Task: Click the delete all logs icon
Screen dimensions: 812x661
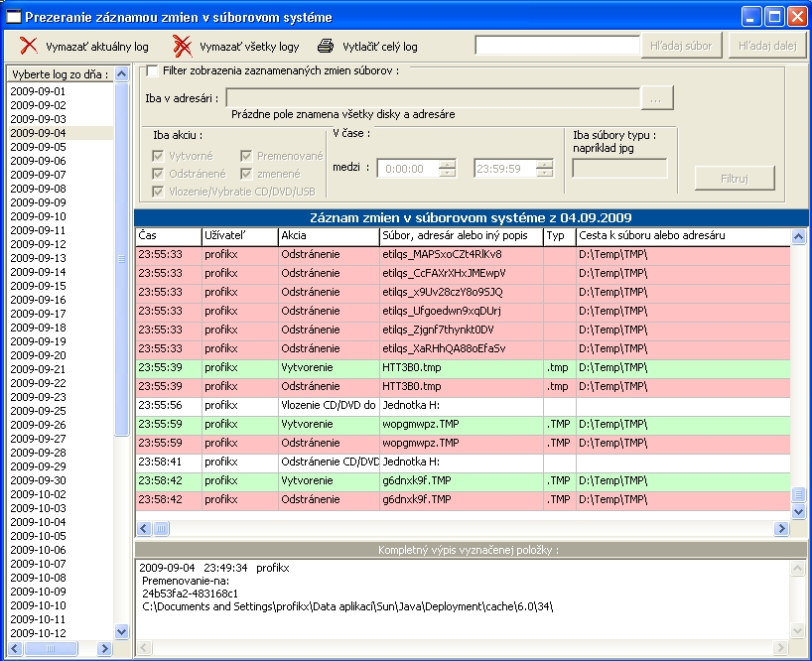Action: (x=182, y=46)
